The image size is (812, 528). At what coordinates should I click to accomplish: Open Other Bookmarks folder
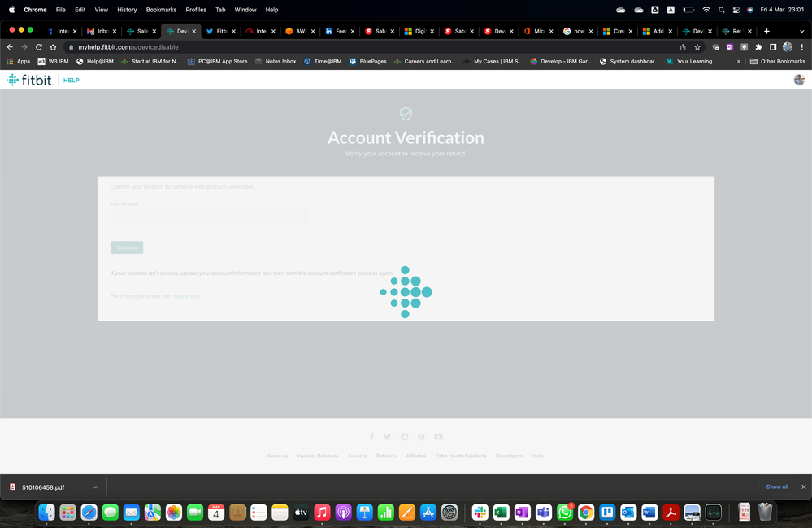pyautogui.click(x=777, y=62)
